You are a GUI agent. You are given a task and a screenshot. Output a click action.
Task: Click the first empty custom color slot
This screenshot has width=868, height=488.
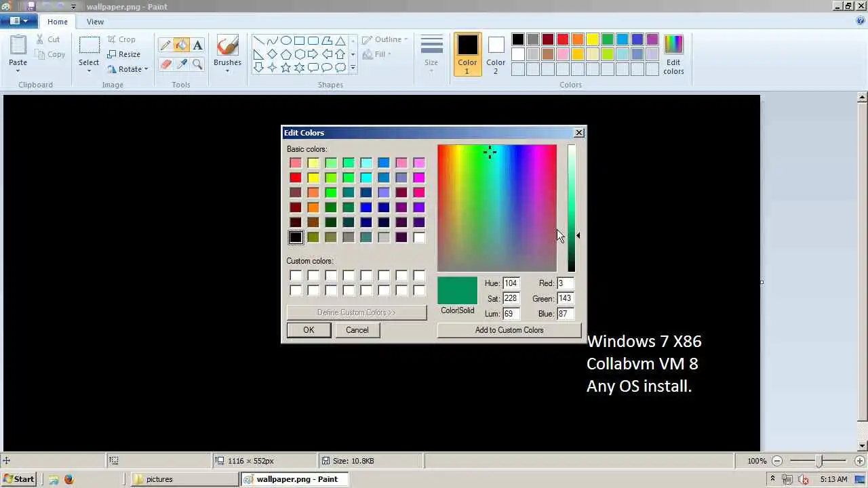pyautogui.click(x=296, y=275)
